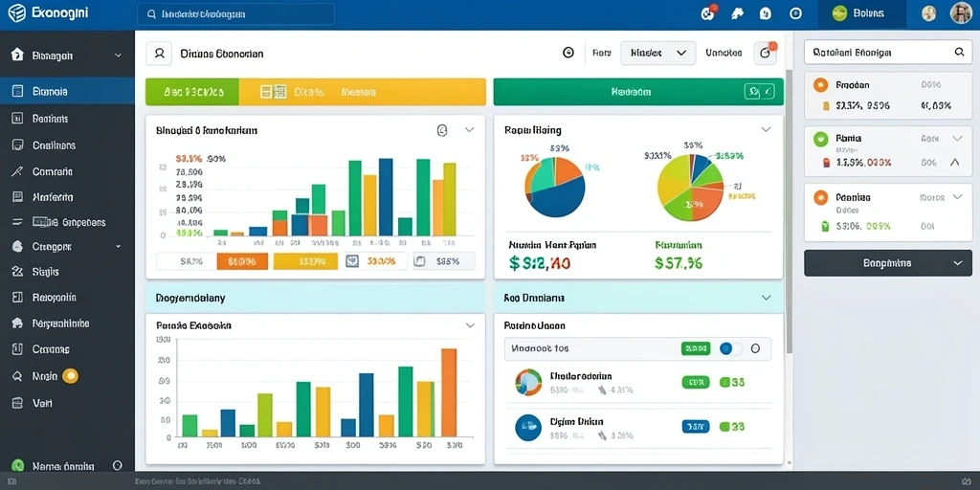
Task: Click the search field in the top bar
Action: pos(235,13)
